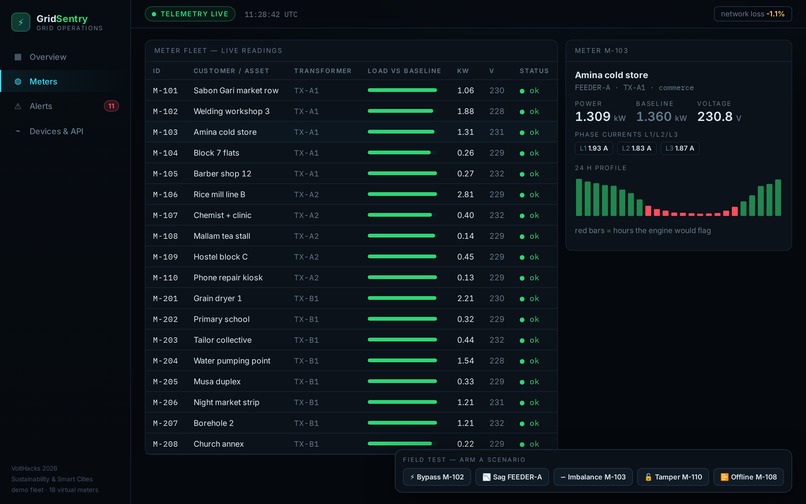
Task: Select the Mallam tea stall row
Action: [351, 236]
